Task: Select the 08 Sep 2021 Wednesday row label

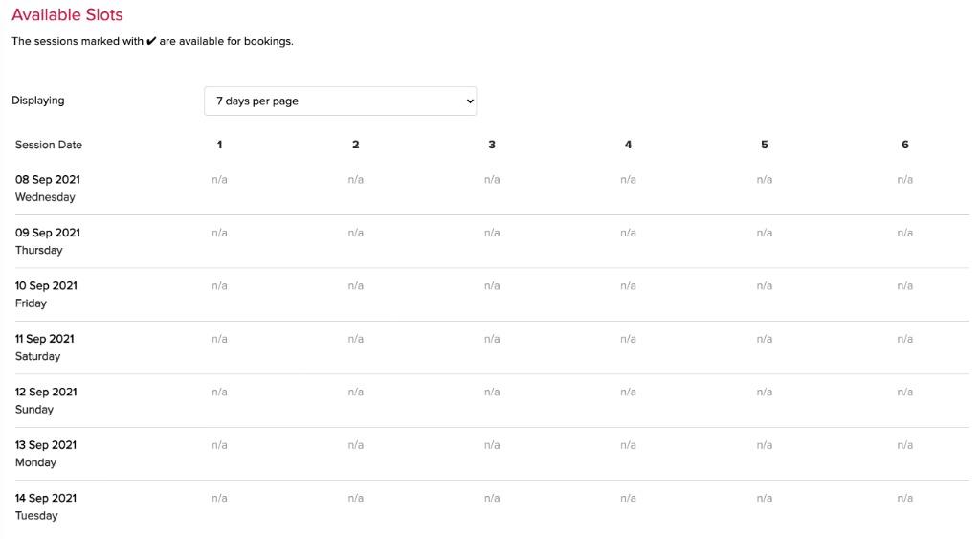Action: point(48,189)
